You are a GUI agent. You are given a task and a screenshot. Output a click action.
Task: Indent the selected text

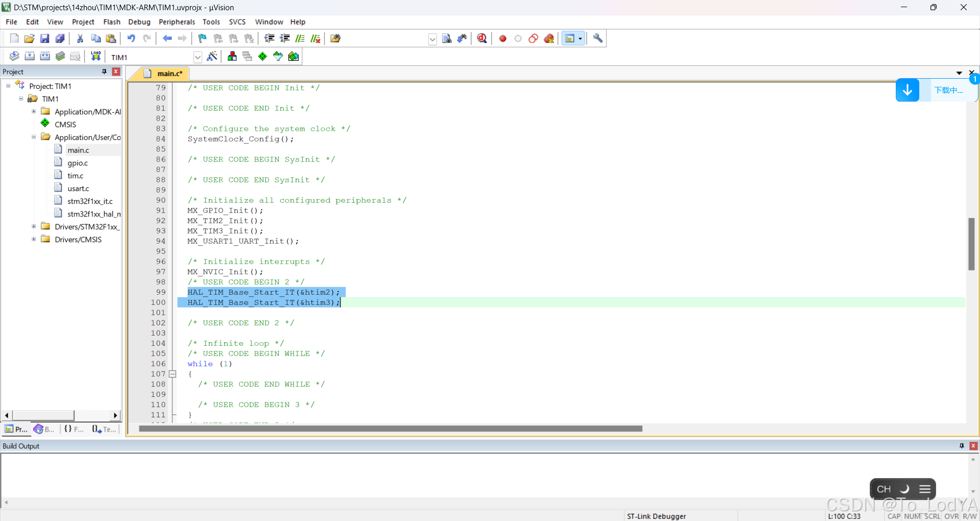pyautogui.click(x=269, y=38)
